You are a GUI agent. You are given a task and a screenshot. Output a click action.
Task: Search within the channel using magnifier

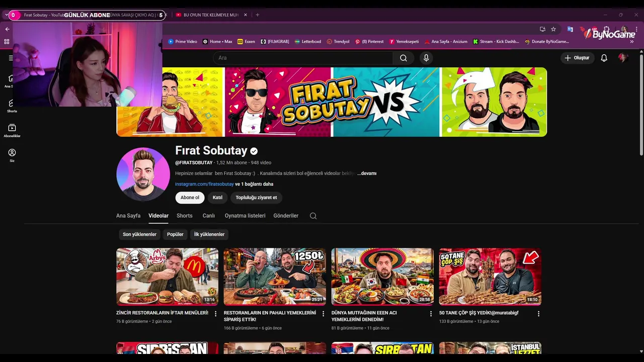[x=313, y=216]
